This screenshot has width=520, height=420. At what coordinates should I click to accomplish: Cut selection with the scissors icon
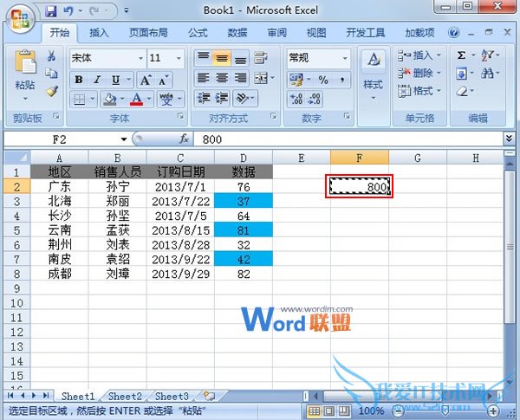coord(51,55)
